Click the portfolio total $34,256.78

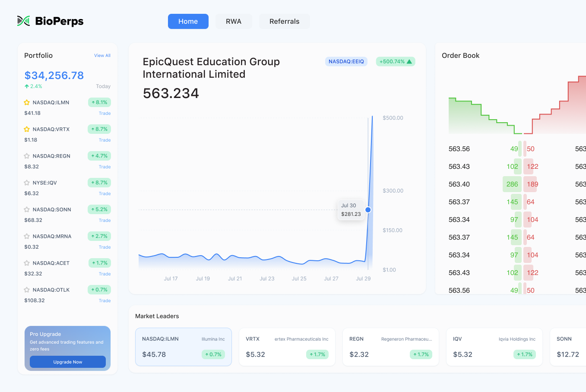point(54,76)
